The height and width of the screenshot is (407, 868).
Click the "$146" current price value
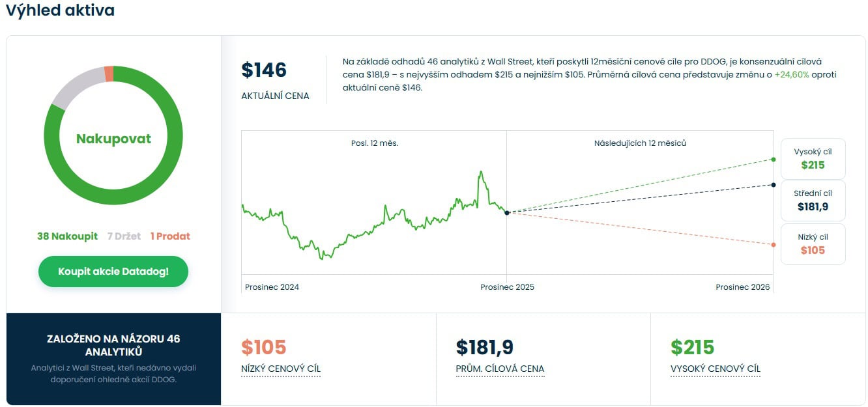(264, 70)
